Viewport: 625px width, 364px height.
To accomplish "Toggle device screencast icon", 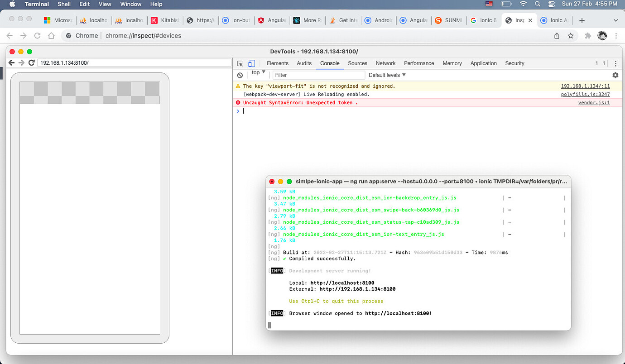I will (252, 63).
